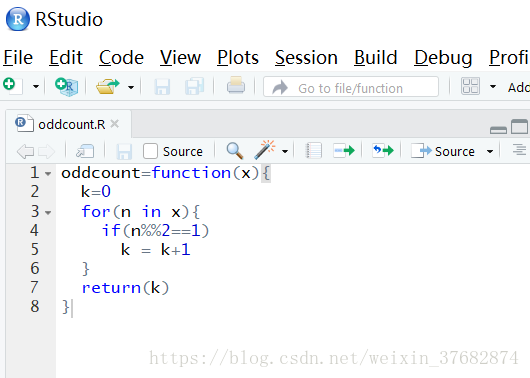Open the Debug menu
The height and width of the screenshot is (378, 530).
tap(443, 57)
